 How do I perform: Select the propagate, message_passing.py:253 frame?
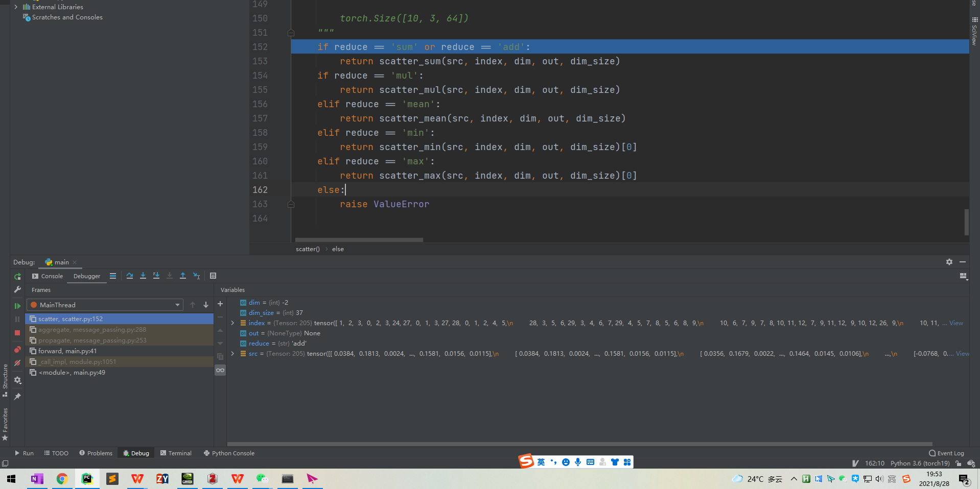[x=119, y=340]
